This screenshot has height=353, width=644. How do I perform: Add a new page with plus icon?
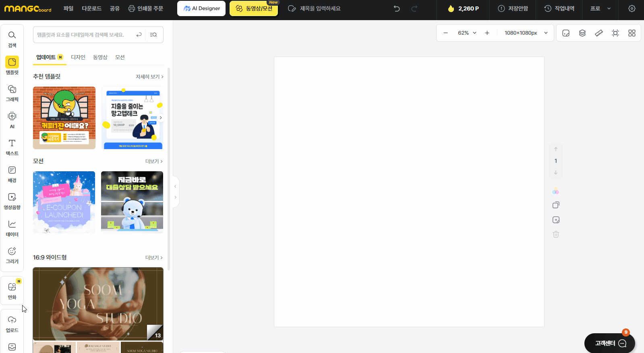[x=556, y=220]
